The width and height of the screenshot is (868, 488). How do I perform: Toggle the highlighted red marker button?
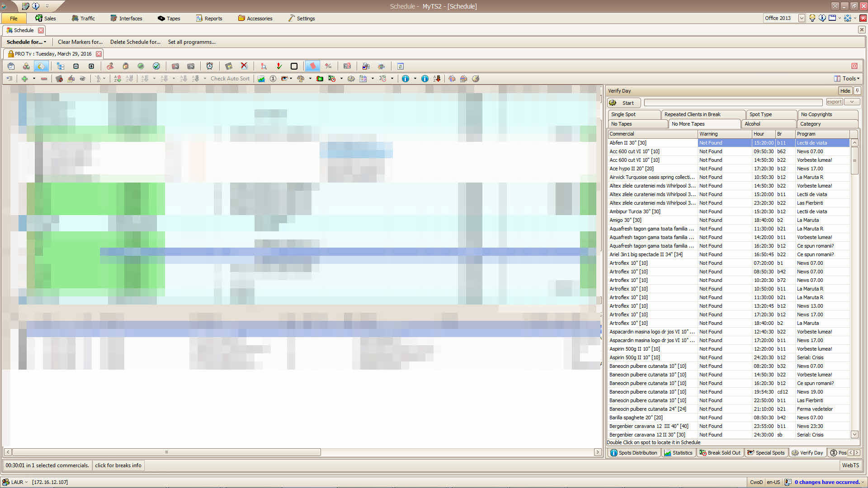coord(312,66)
